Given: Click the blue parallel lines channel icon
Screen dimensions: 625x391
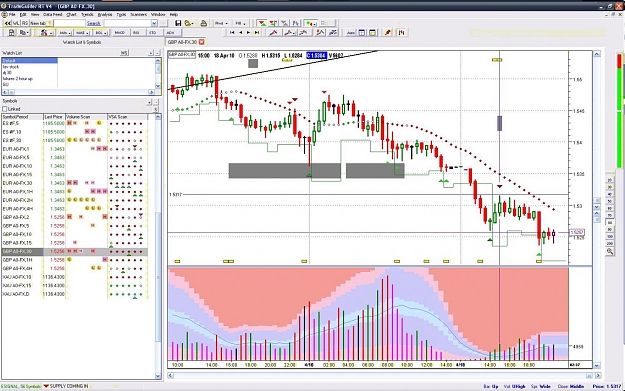Looking at the screenshot, I should click(333, 33).
